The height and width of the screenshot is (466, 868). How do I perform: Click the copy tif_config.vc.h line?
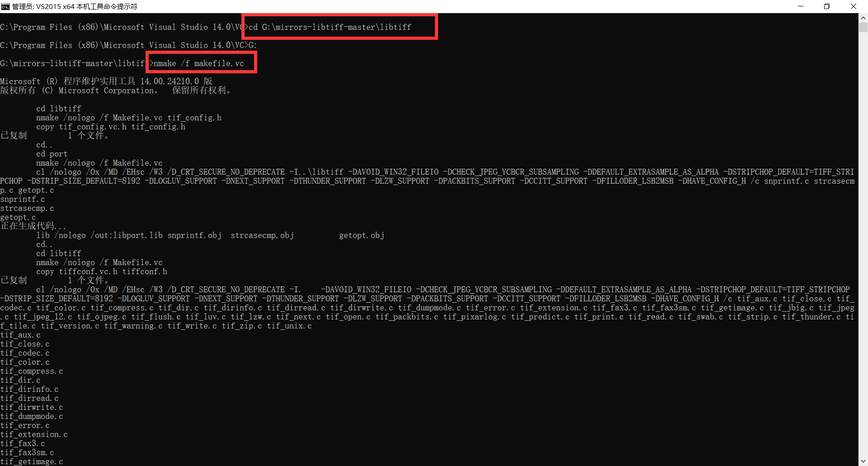tap(111, 126)
